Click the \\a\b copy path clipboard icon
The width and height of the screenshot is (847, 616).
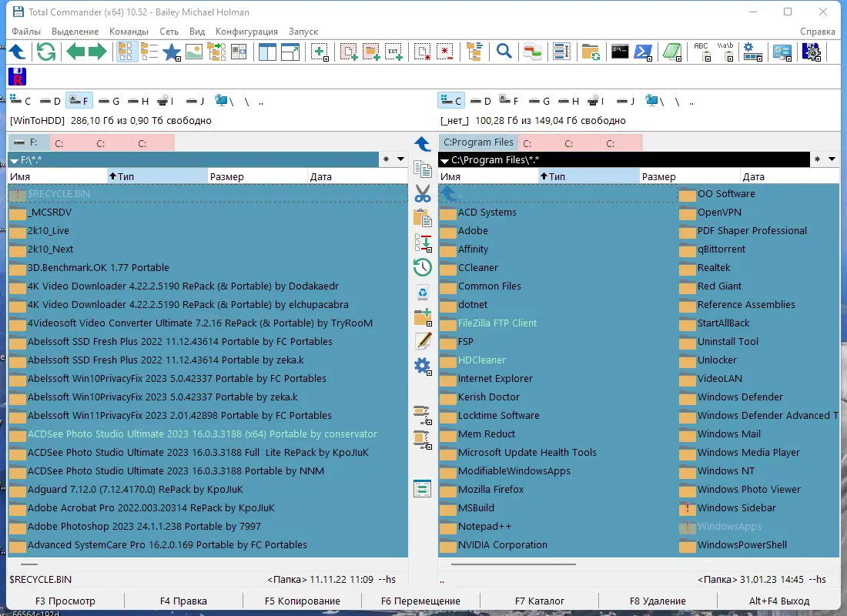[725, 52]
